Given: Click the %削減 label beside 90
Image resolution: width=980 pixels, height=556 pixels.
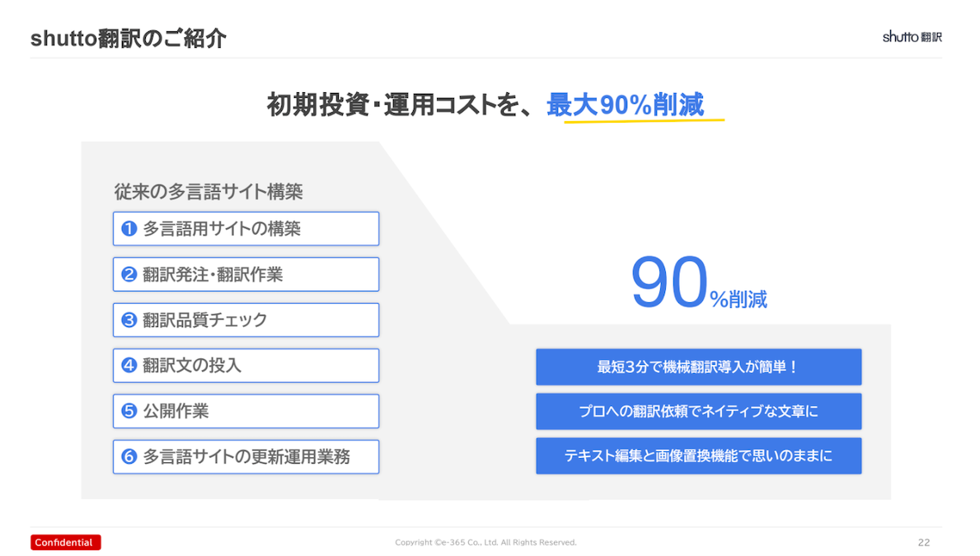Looking at the screenshot, I should (x=739, y=299).
